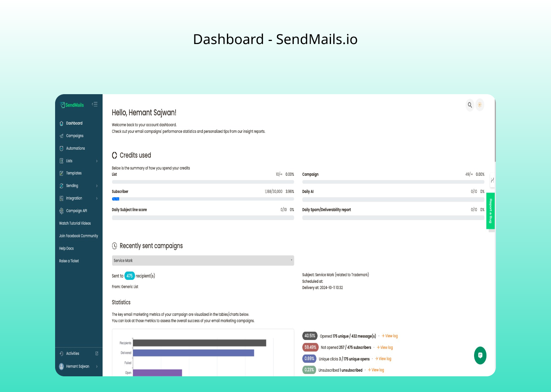Click the Report a Bug side button
This screenshot has height=392, width=551.
491,211
